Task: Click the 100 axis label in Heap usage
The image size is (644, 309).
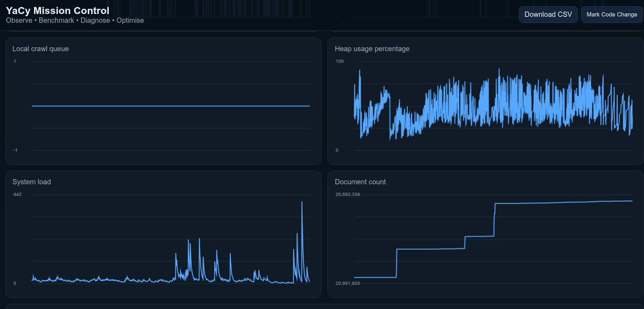Action: pyautogui.click(x=340, y=61)
